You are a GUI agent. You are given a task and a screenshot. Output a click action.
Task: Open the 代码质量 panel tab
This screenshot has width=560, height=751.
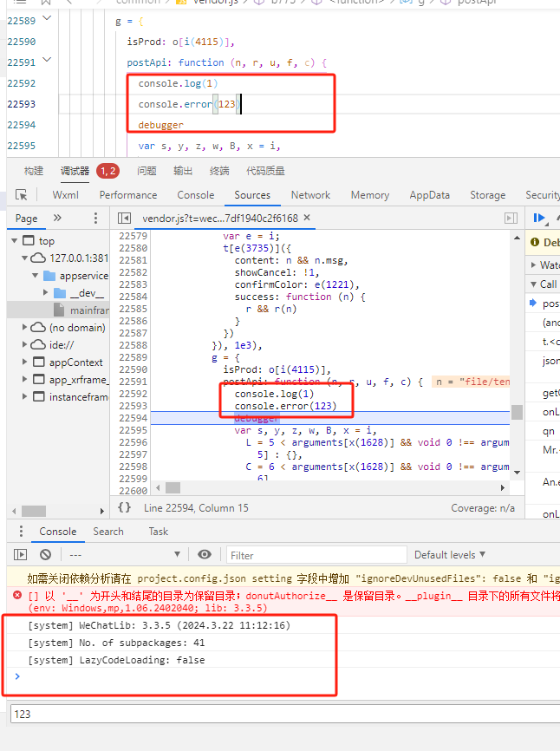[265, 171]
